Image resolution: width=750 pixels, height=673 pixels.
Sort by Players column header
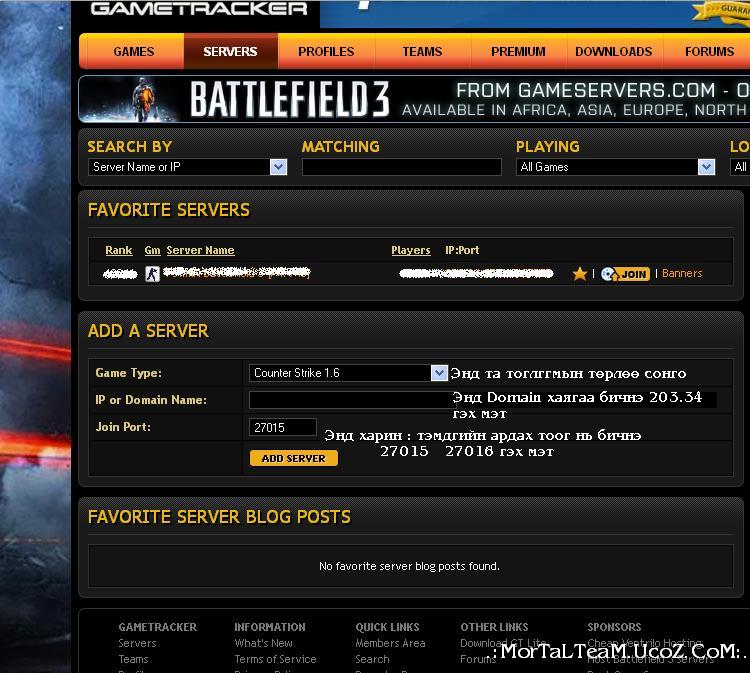coord(411,250)
